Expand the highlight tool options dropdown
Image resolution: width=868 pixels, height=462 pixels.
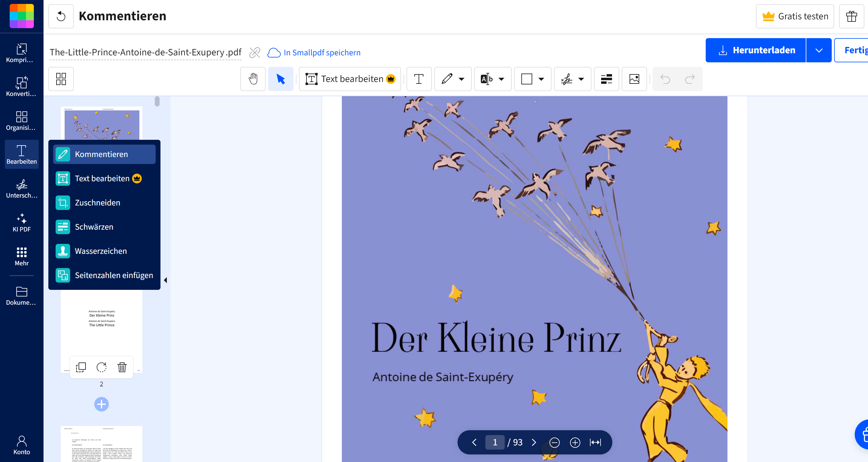(501, 79)
